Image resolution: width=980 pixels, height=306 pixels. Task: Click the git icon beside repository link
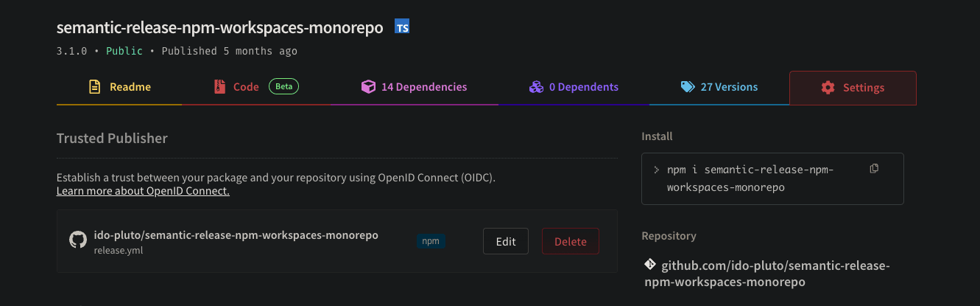(649, 265)
